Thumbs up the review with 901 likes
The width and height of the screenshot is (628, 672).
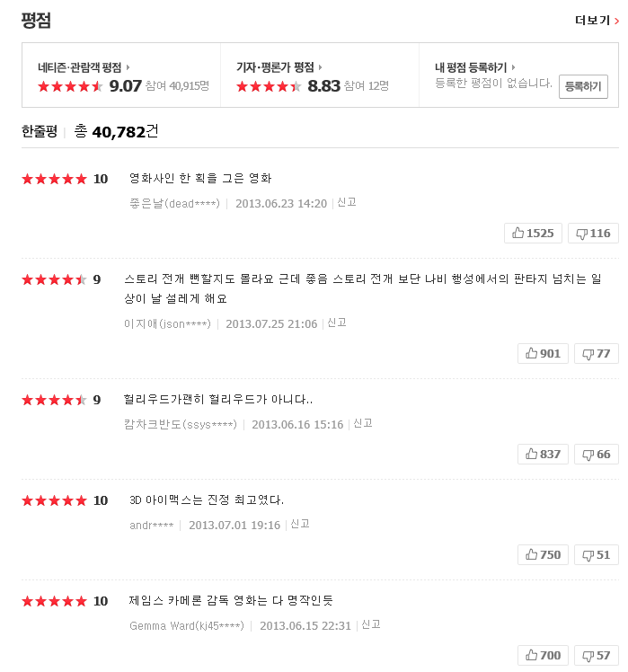point(543,354)
